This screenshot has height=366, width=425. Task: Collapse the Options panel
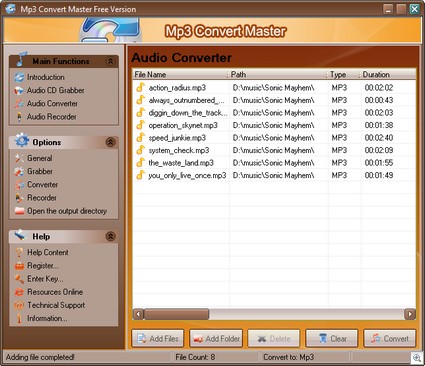(x=110, y=142)
